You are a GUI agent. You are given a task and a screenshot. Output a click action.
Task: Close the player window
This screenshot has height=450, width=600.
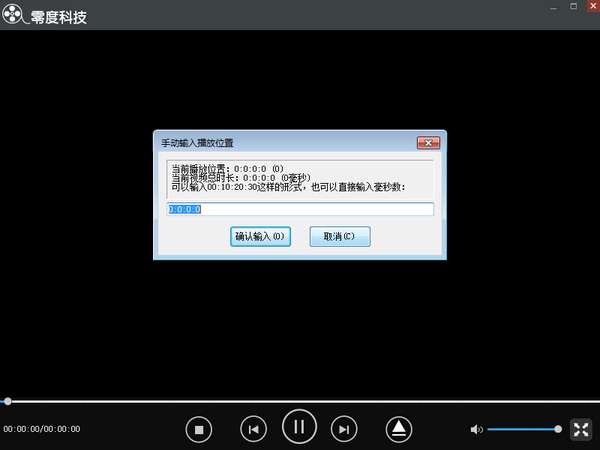(593, 6)
